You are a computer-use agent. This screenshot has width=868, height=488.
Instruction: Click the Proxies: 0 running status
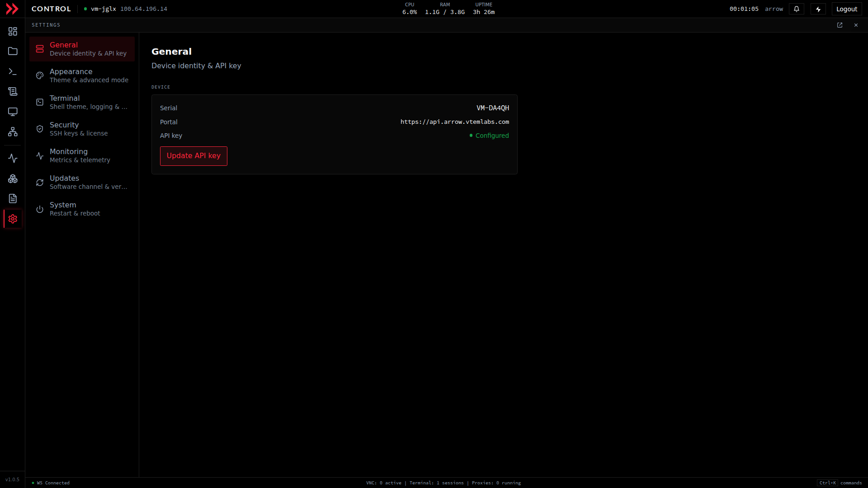point(496,483)
